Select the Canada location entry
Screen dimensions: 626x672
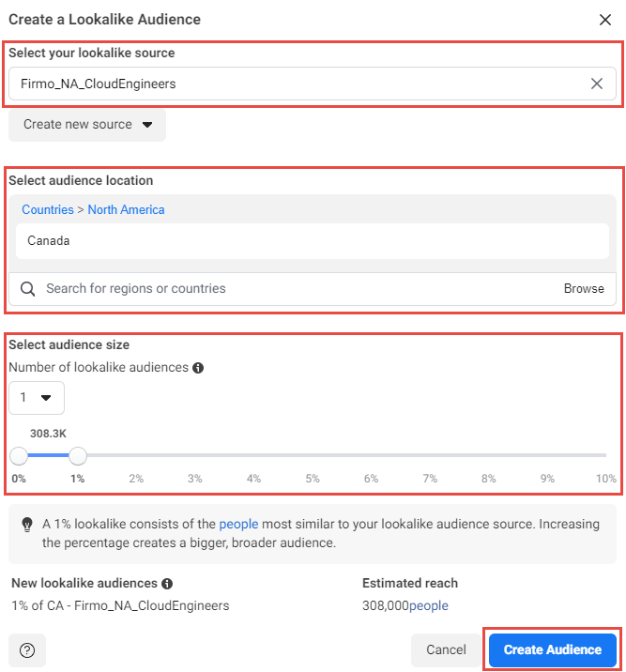313,241
